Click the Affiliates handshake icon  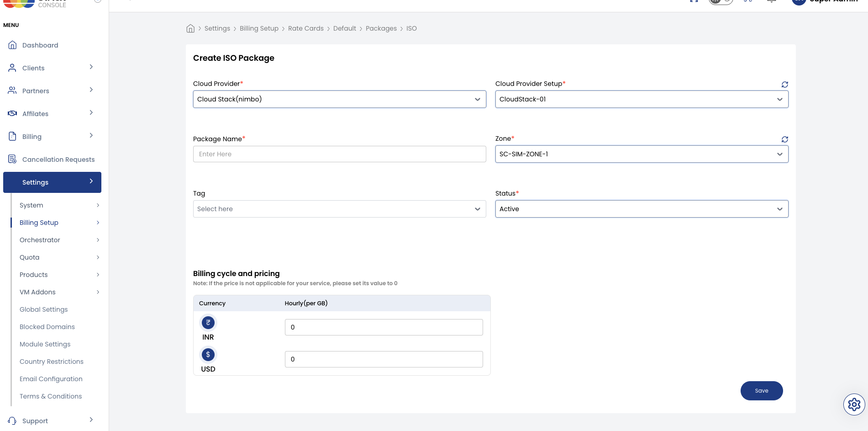coord(12,113)
